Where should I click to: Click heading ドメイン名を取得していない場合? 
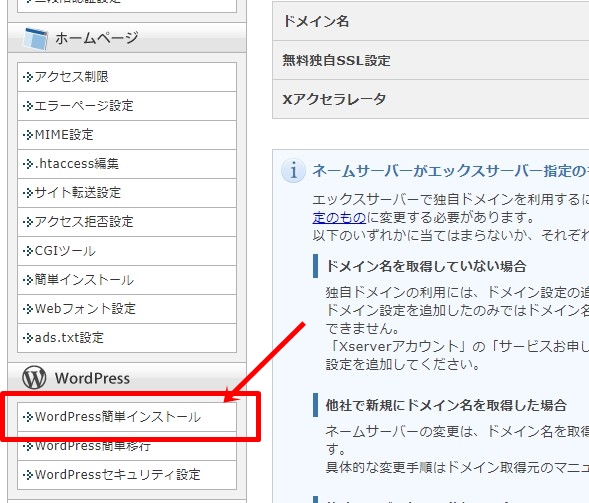tap(426, 266)
